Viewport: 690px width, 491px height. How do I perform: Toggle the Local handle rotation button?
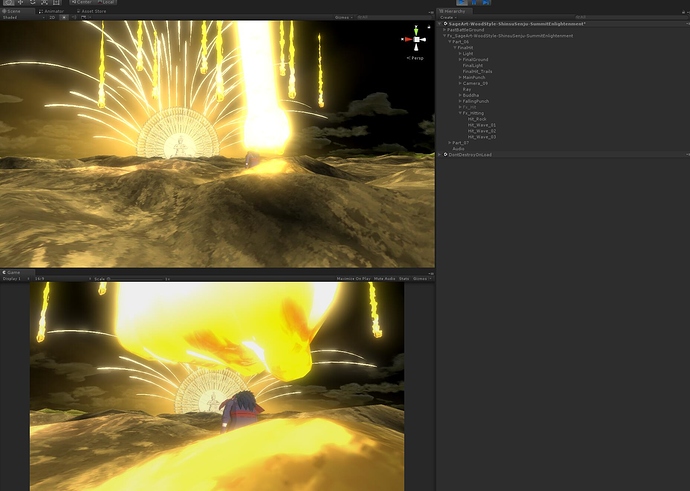coord(106,2)
